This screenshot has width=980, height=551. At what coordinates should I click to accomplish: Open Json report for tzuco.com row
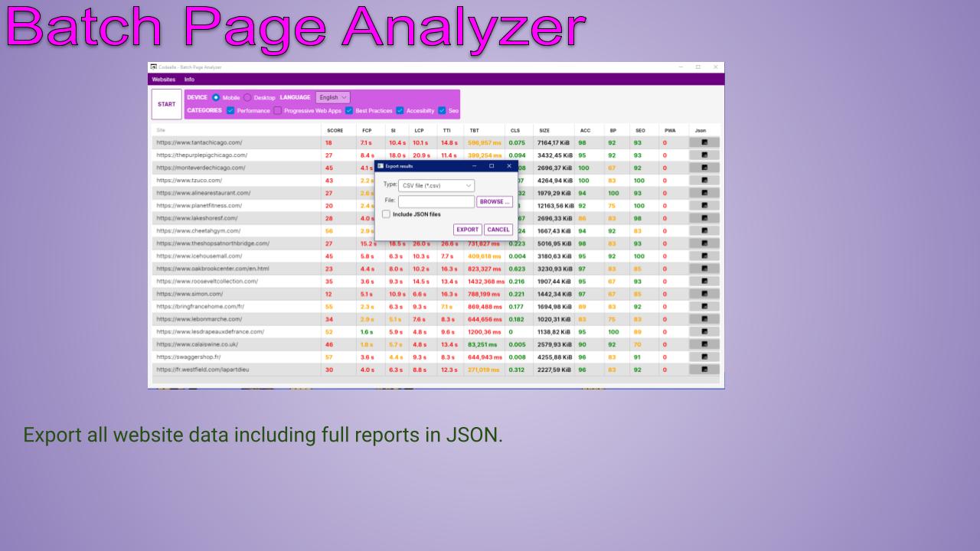[704, 180]
